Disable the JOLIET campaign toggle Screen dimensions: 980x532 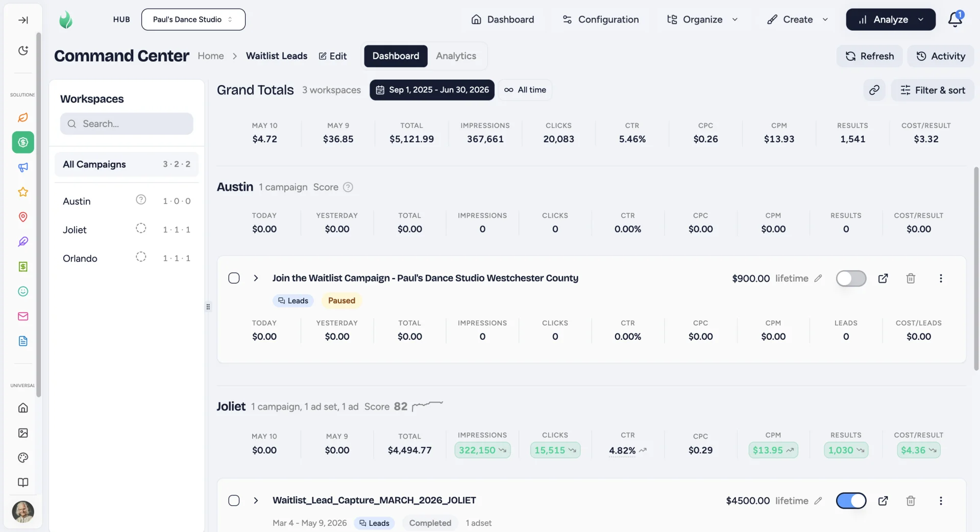tap(851, 501)
